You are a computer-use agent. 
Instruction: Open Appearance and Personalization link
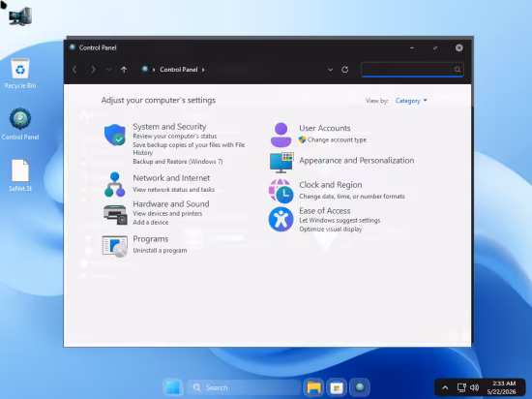tap(357, 161)
